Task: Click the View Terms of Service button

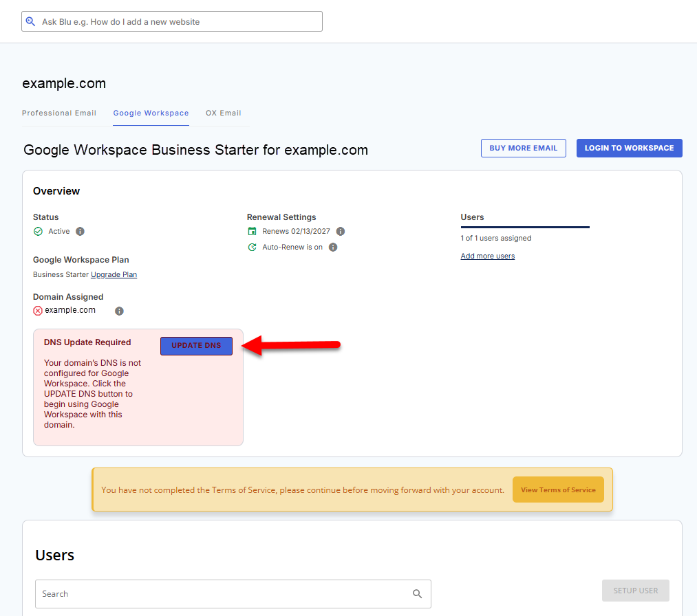Action: 558,489
